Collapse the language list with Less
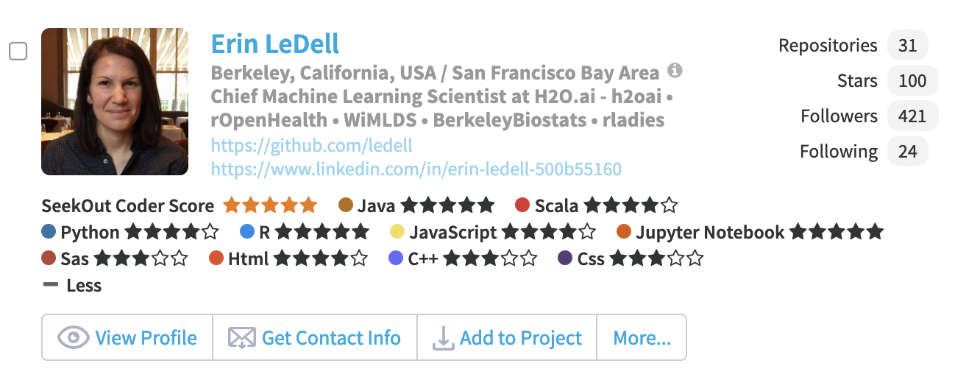The image size is (980, 380). 73,286
